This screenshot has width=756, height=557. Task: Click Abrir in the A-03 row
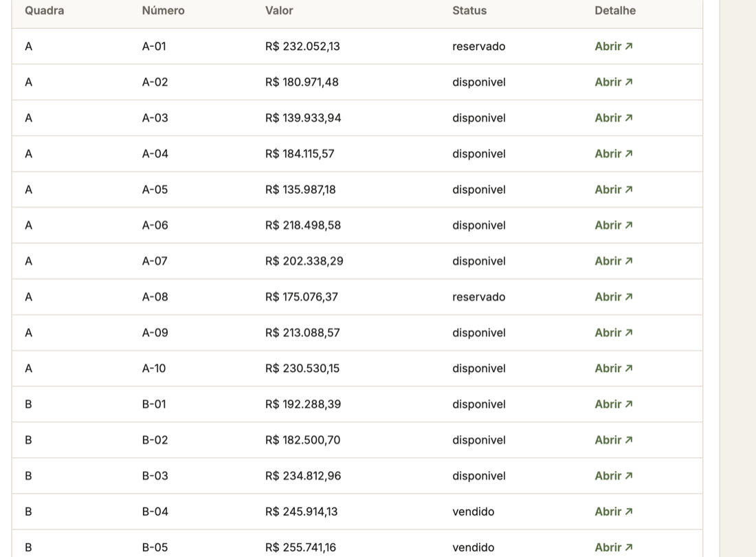[x=613, y=118]
